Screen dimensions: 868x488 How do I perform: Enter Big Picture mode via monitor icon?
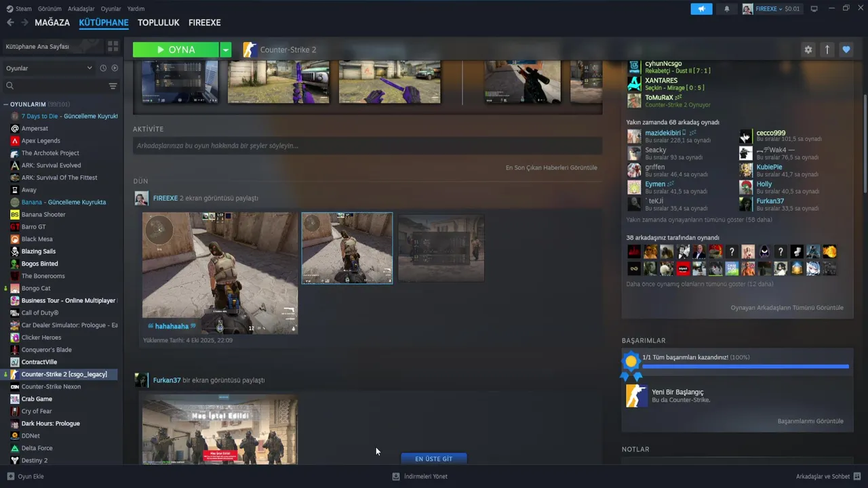[x=814, y=9]
